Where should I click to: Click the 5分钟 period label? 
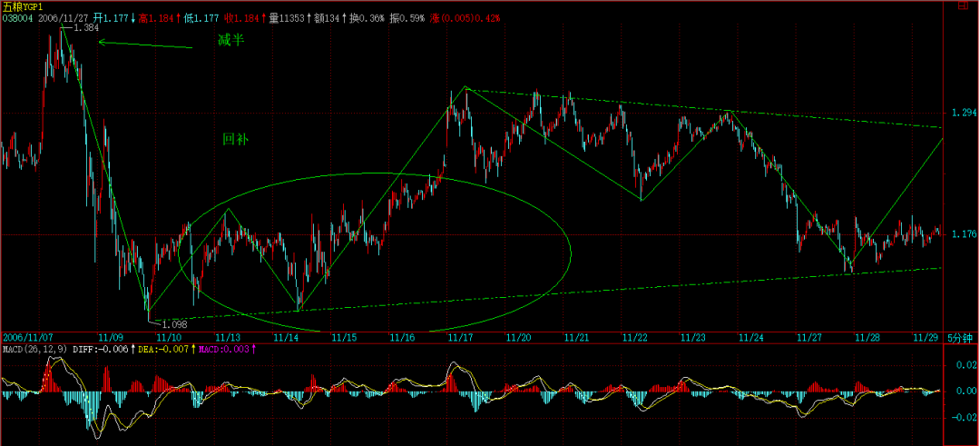(x=960, y=337)
